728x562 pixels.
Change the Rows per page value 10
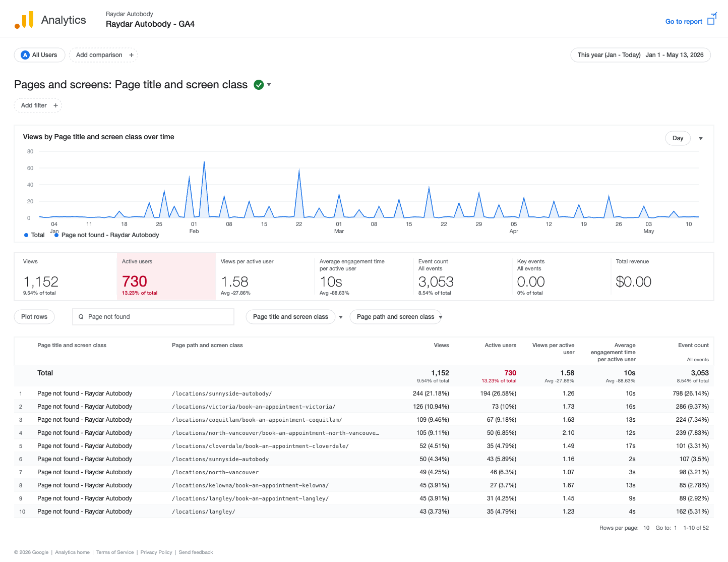pyautogui.click(x=646, y=528)
